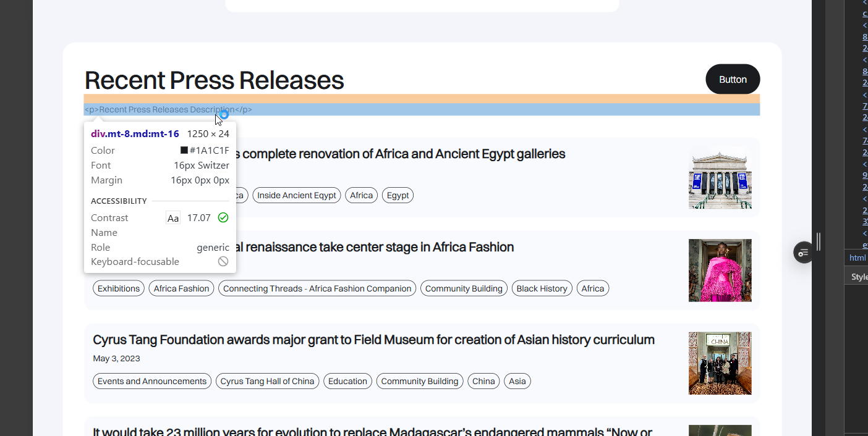This screenshot has height=436, width=868.
Task: Open the Cyrus Tang Foundation grant headline
Action: tap(373, 340)
